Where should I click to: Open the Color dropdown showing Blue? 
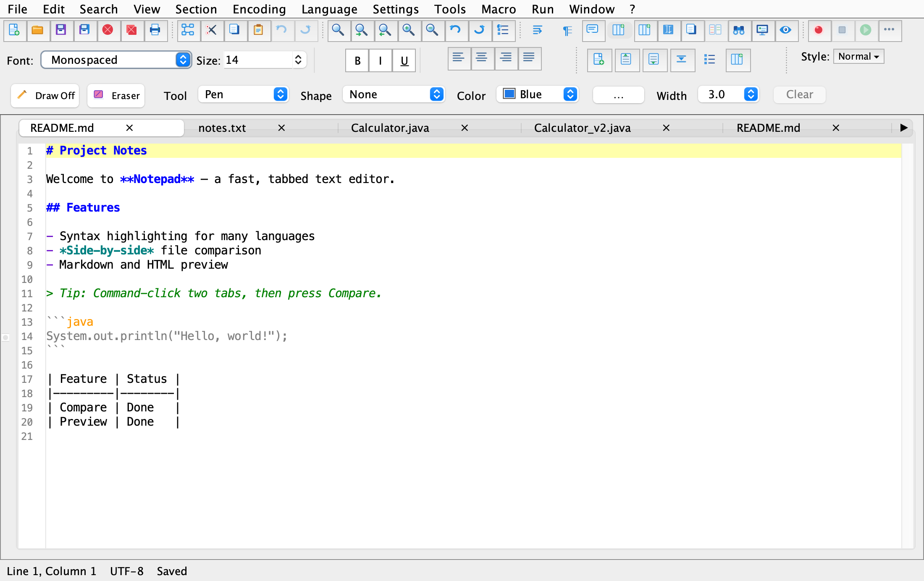(538, 94)
